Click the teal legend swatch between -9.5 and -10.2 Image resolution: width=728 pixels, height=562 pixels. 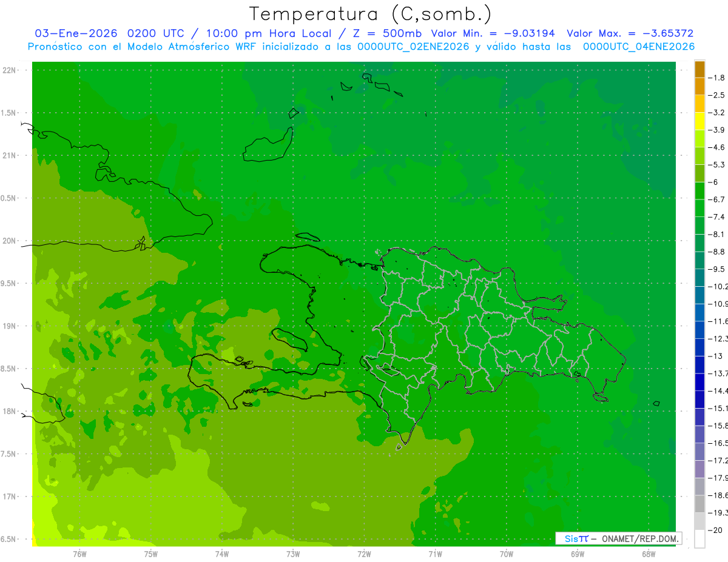699,278
